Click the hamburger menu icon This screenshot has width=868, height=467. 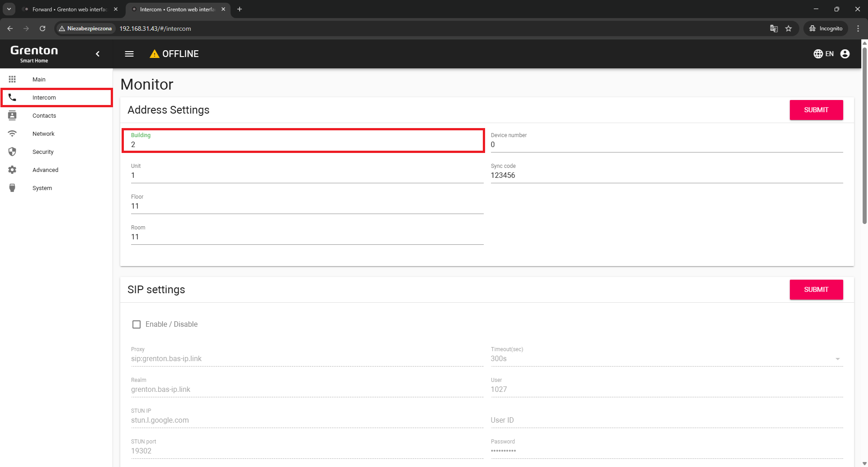[129, 54]
